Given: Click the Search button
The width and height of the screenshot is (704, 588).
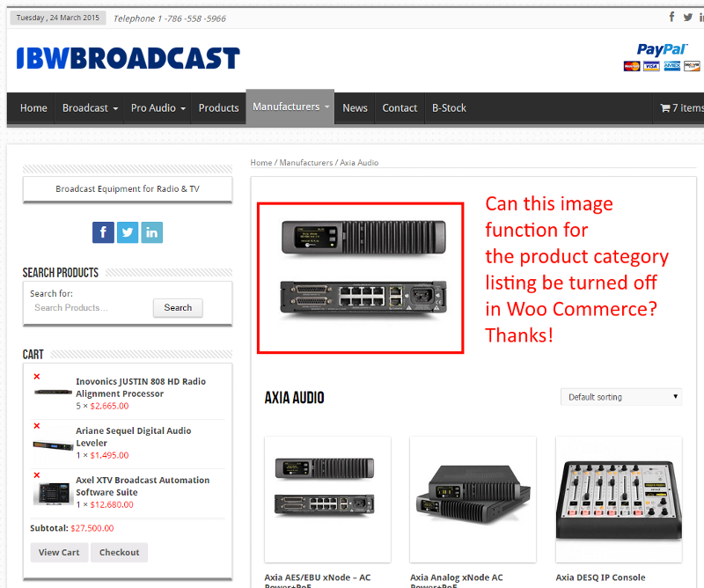Looking at the screenshot, I should tap(178, 308).
